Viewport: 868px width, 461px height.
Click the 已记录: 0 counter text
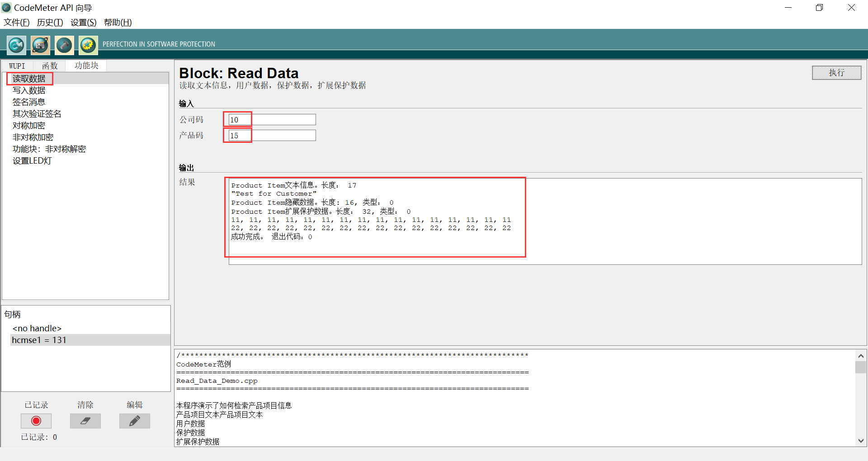tap(39, 437)
